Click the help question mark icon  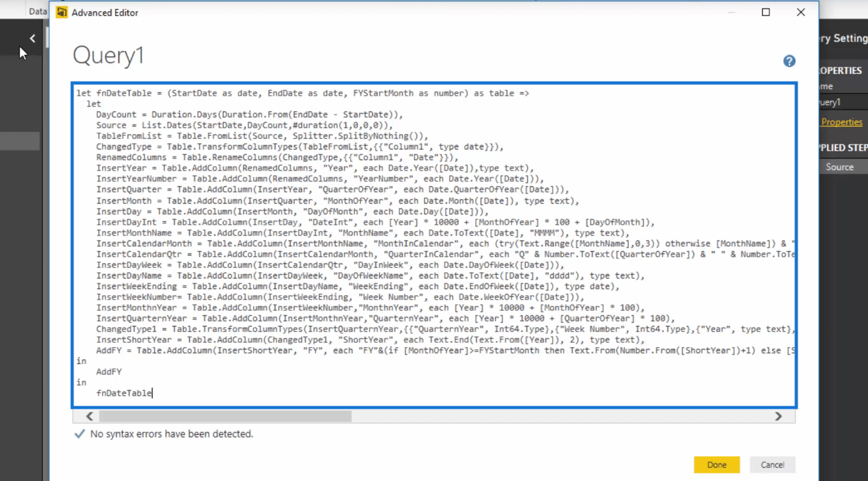click(x=789, y=61)
